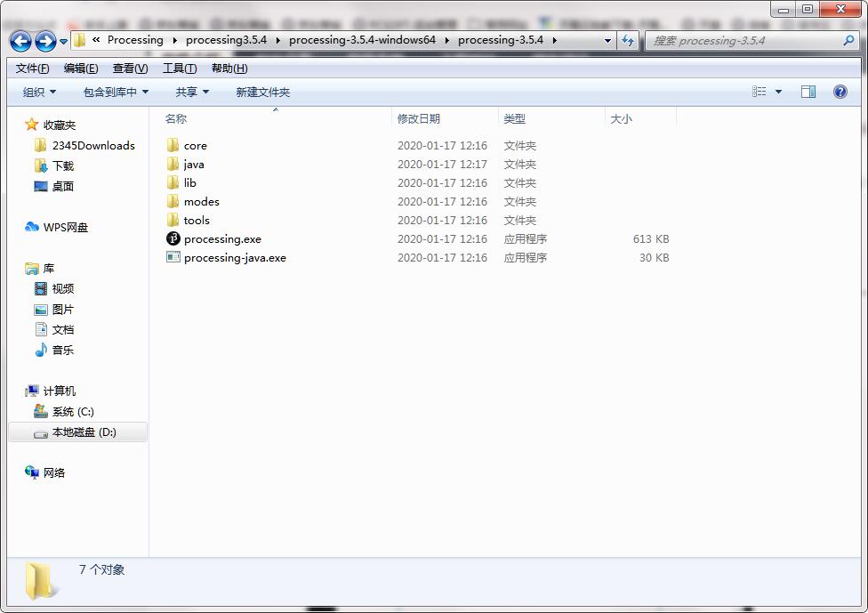
Task: Open the 共享 dropdown
Action: tap(192, 92)
